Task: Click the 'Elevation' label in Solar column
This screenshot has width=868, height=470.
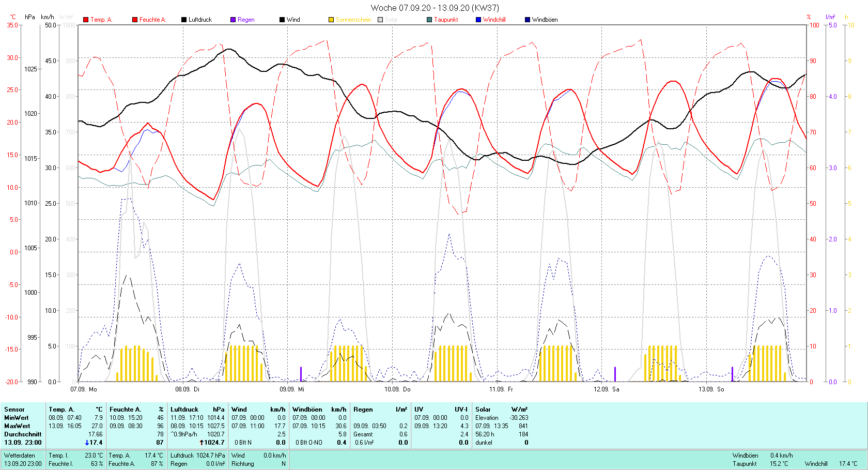Action: coord(487,418)
